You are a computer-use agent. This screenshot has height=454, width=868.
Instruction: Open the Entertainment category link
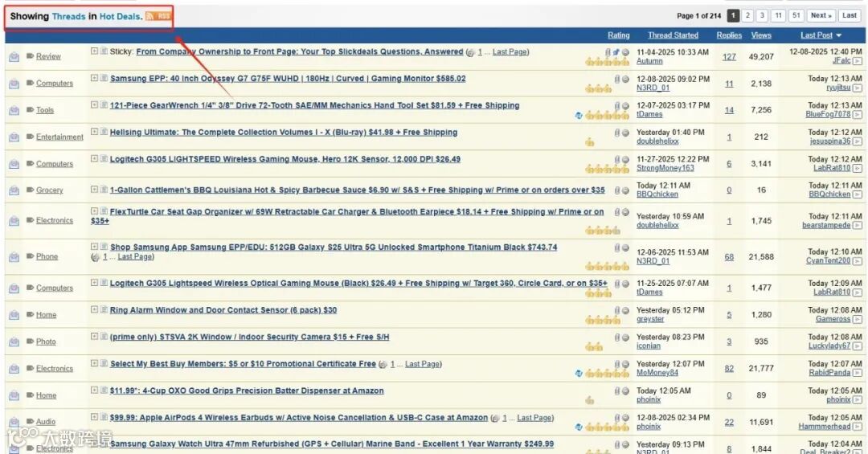click(59, 137)
